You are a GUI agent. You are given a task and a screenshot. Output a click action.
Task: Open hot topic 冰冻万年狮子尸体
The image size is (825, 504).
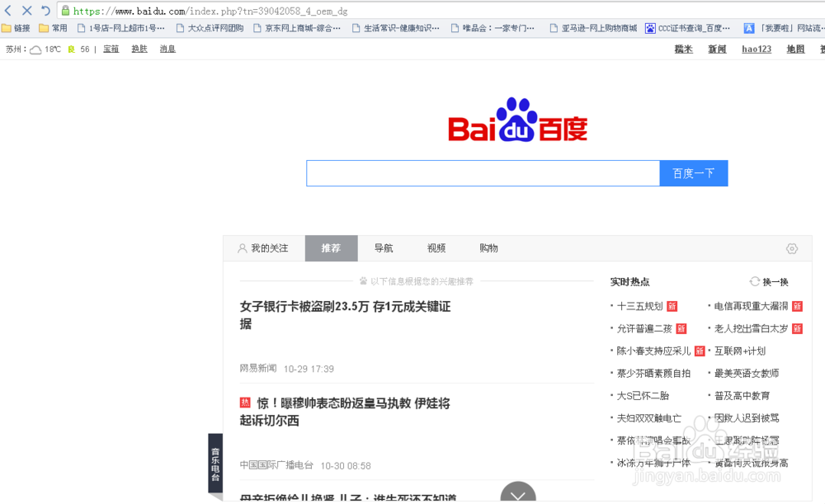[x=654, y=463]
